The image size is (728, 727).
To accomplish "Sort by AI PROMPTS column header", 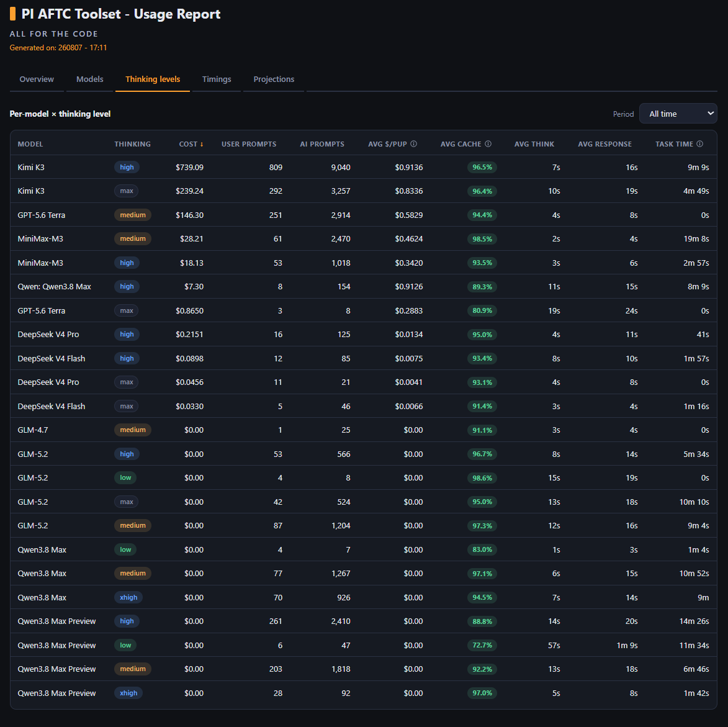I will 322,144.
